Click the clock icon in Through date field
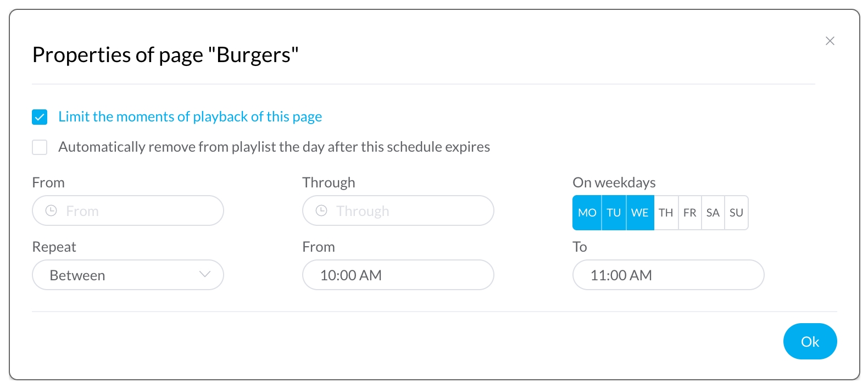This screenshot has width=868, height=388. tap(321, 211)
